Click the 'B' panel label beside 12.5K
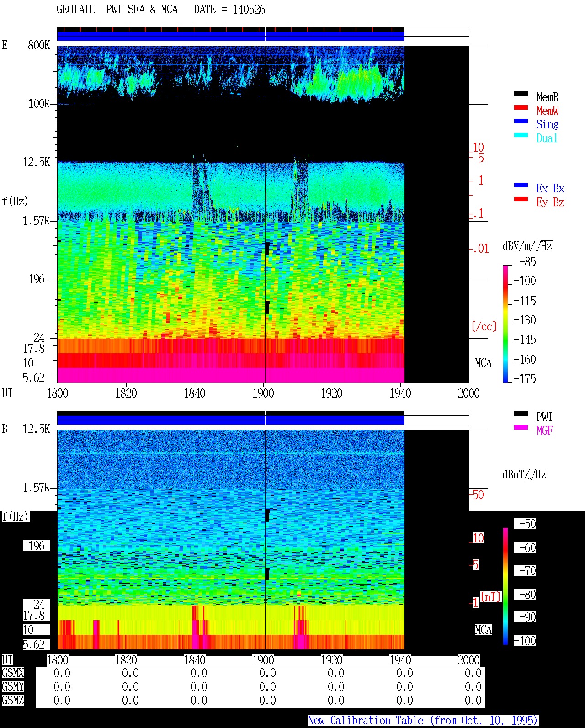The width and height of the screenshot is (585, 728). [x=5, y=429]
